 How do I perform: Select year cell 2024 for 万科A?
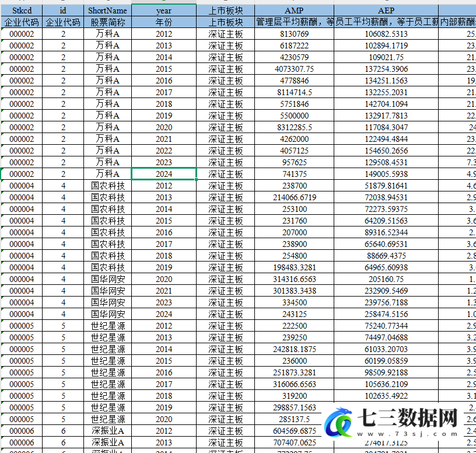click(x=164, y=174)
